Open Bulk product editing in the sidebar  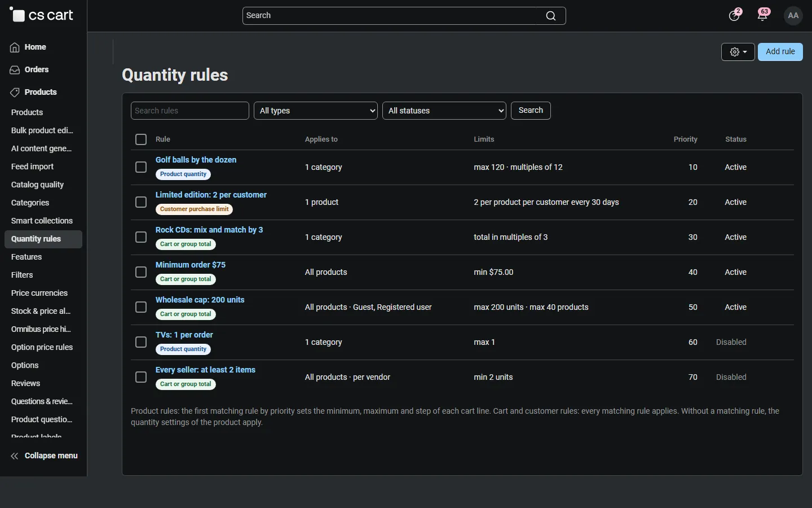42,131
